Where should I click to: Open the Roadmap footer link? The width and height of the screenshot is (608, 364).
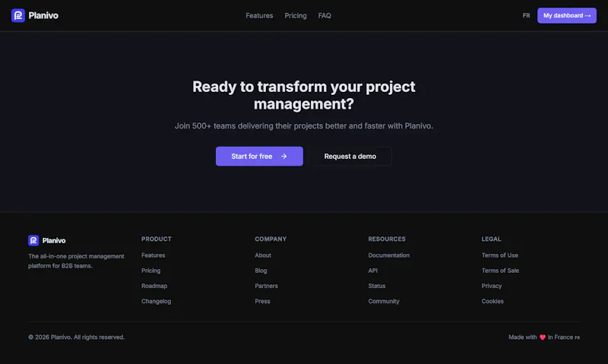[154, 286]
